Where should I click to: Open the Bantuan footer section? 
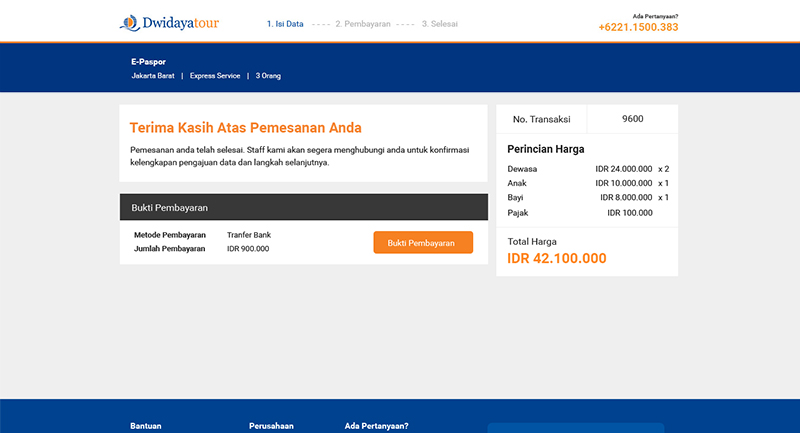point(146,426)
